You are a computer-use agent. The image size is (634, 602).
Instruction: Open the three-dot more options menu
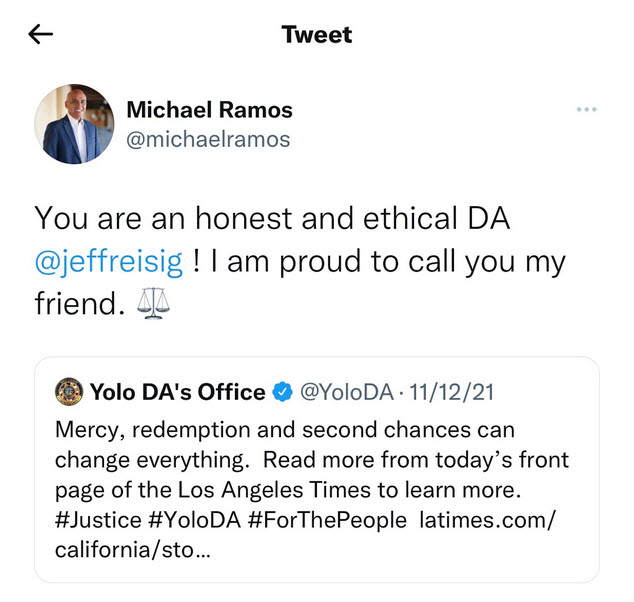coord(586,110)
